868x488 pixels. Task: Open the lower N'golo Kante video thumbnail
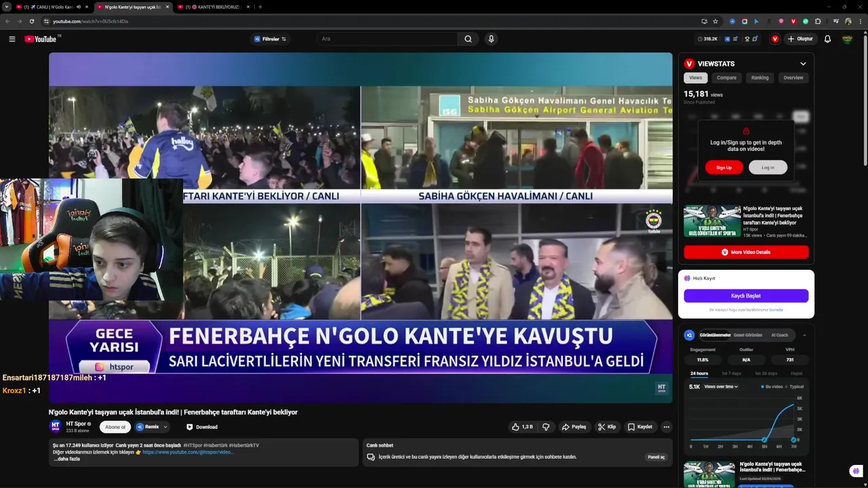coord(709,474)
